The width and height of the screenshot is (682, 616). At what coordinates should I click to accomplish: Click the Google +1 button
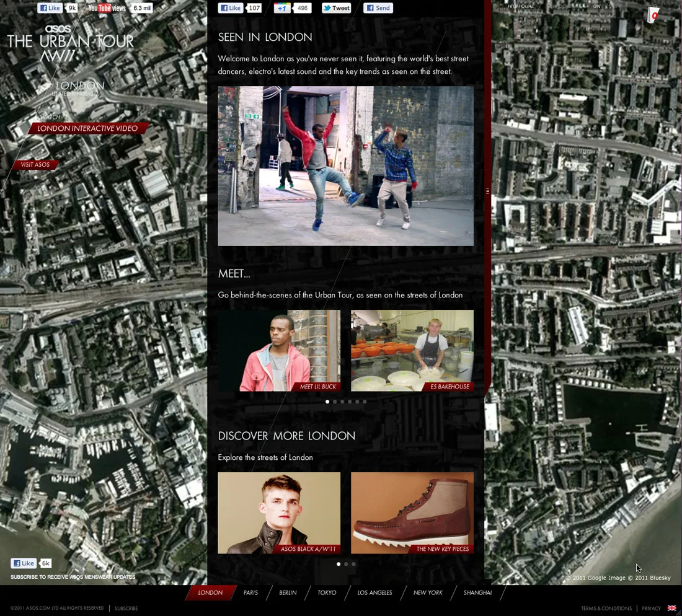coord(282,8)
